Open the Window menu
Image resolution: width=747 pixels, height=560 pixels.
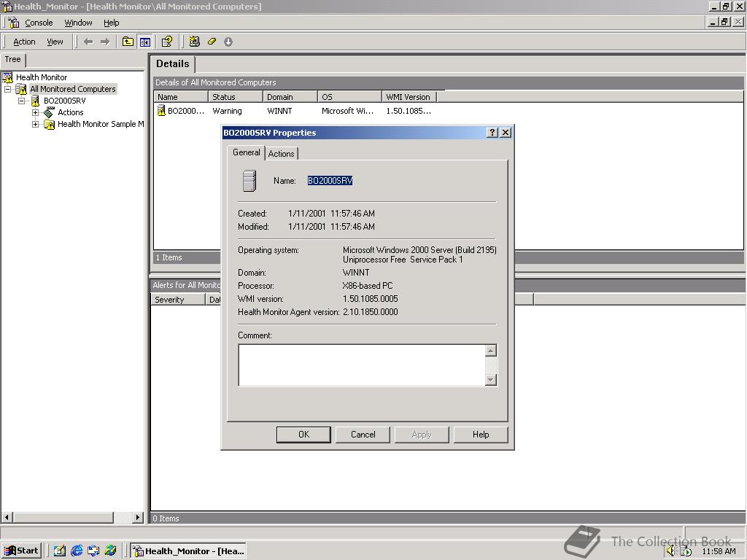coord(78,23)
